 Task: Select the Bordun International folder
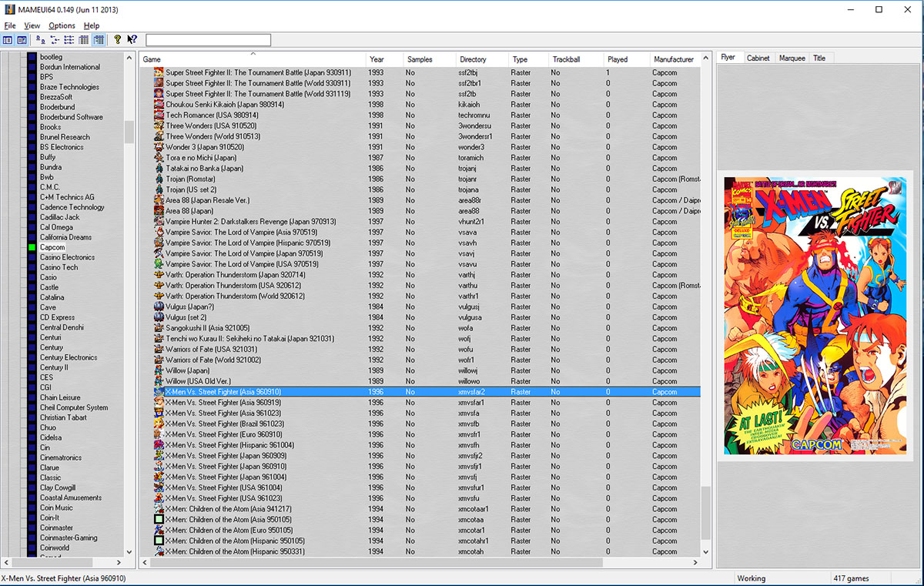click(x=70, y=67)
